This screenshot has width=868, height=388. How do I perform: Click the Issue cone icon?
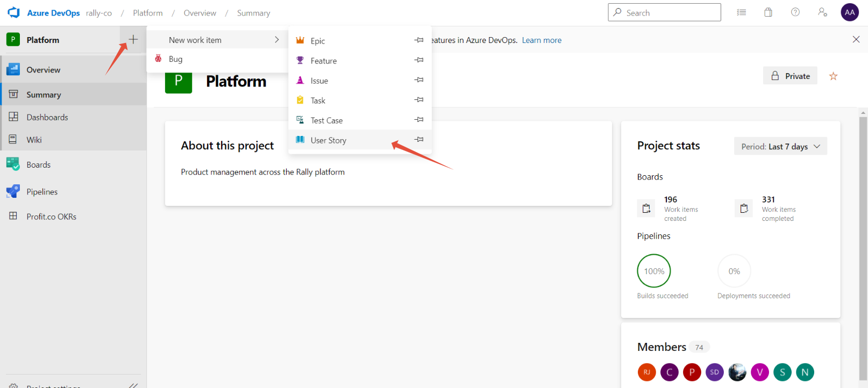tap(300, 80)
